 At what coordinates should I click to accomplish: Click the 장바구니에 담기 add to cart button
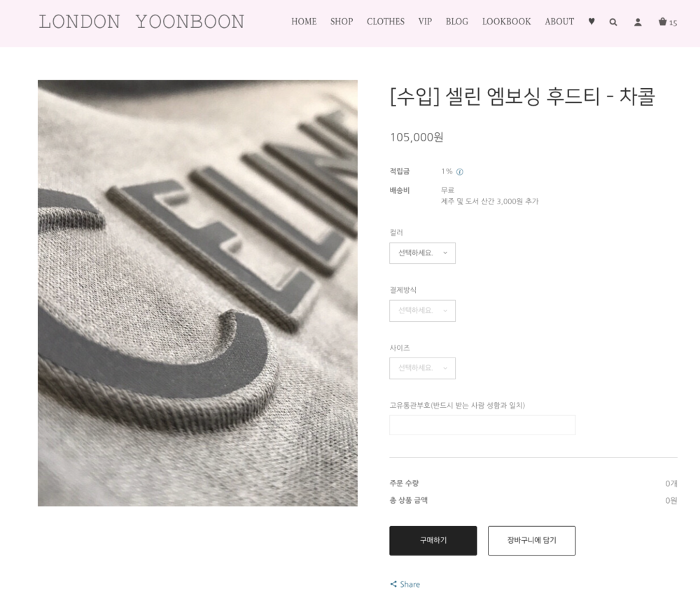[532, 540]
